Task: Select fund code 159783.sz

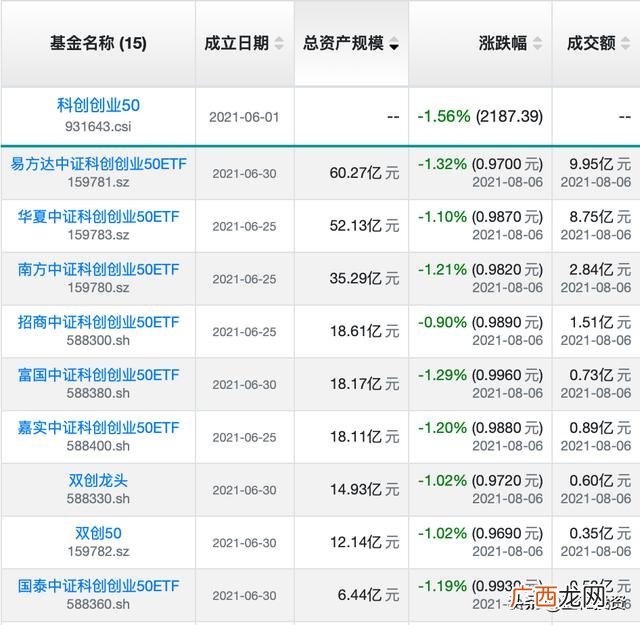Action: (98, 235)
